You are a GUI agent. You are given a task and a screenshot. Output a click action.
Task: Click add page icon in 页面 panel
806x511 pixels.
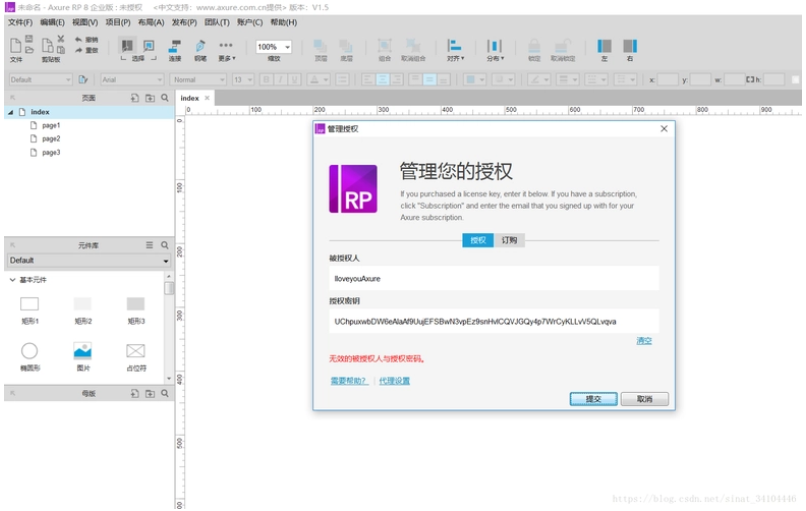(x=135, y=98)
